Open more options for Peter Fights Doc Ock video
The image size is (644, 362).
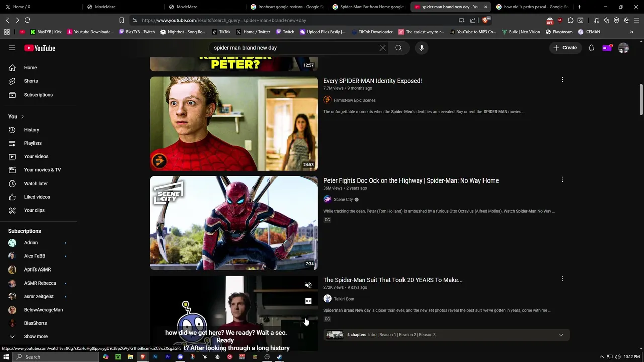click(562, 179)
